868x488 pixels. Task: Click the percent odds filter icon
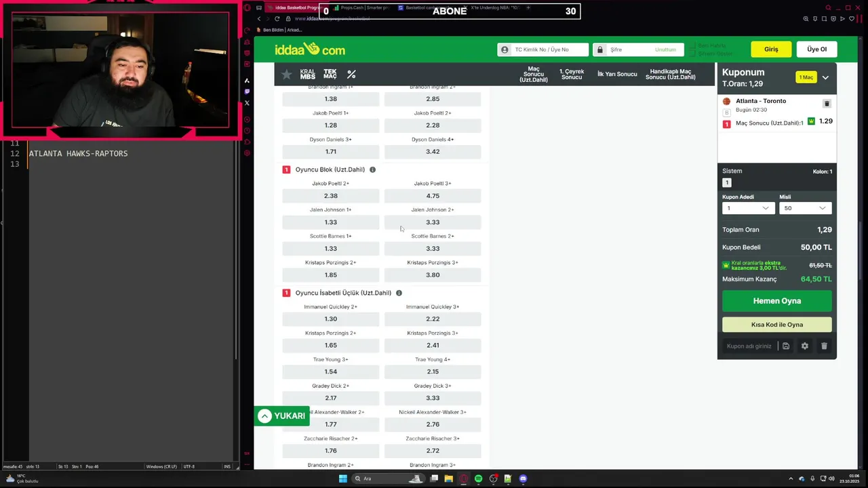(351, 75)
